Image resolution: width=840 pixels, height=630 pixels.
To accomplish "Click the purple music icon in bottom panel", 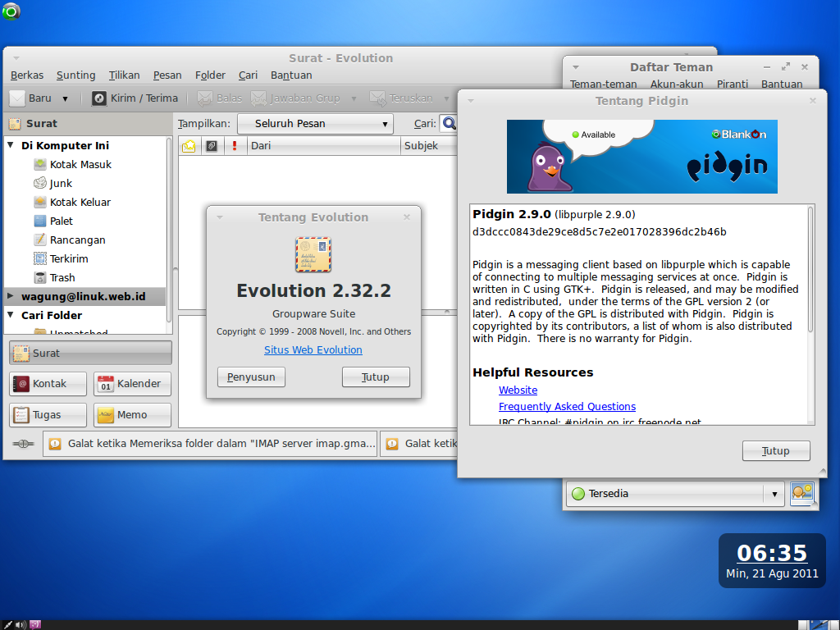I will [x=34, y=624].
